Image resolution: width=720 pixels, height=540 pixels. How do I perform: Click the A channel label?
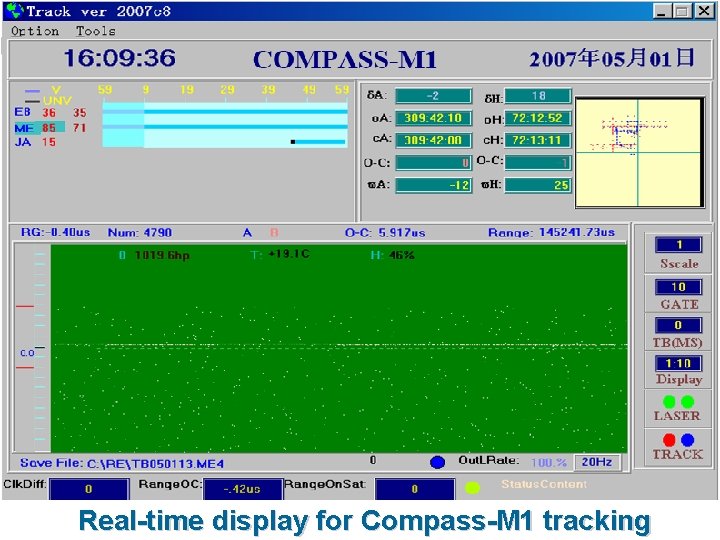[x=247, y=233]
